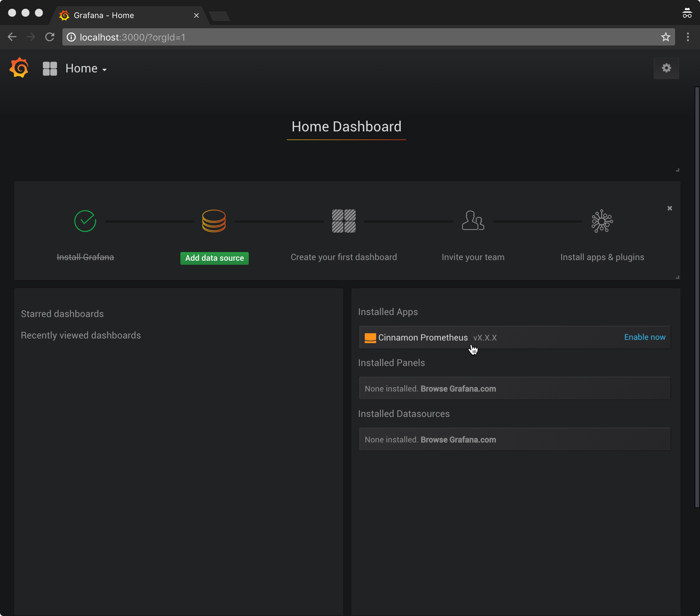
Task: Click the orange database data source icon
Action: (214, 221)
